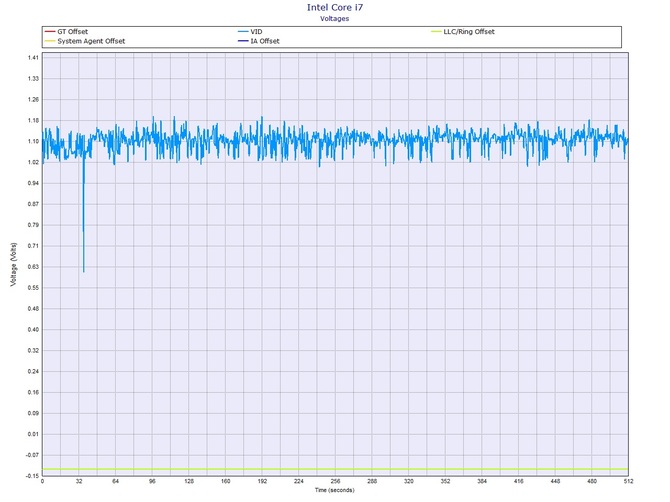
Task: Click the 32 x-axis tick label
Action: click(x=79, y=481)
